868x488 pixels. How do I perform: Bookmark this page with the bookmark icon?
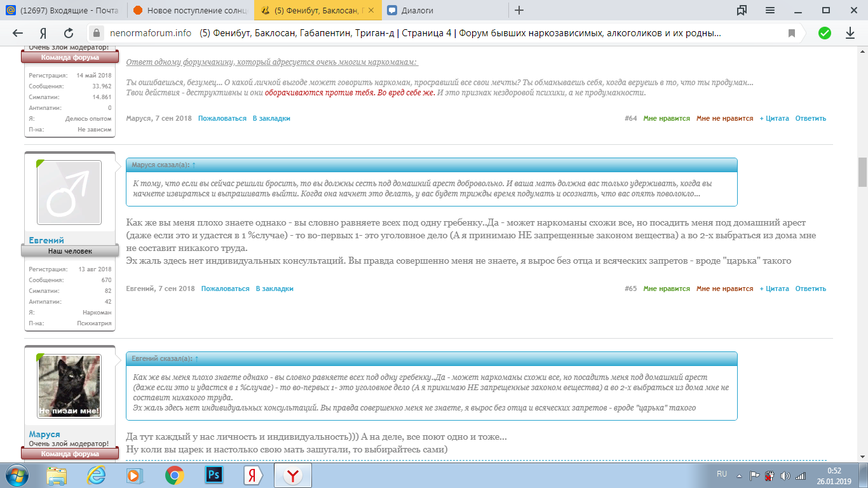pyautogui.click(x=792, y=34)
